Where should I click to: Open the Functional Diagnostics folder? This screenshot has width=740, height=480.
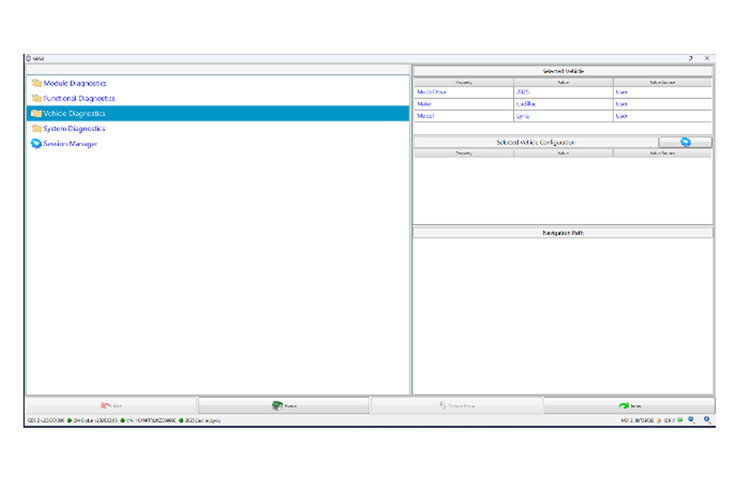79,98
